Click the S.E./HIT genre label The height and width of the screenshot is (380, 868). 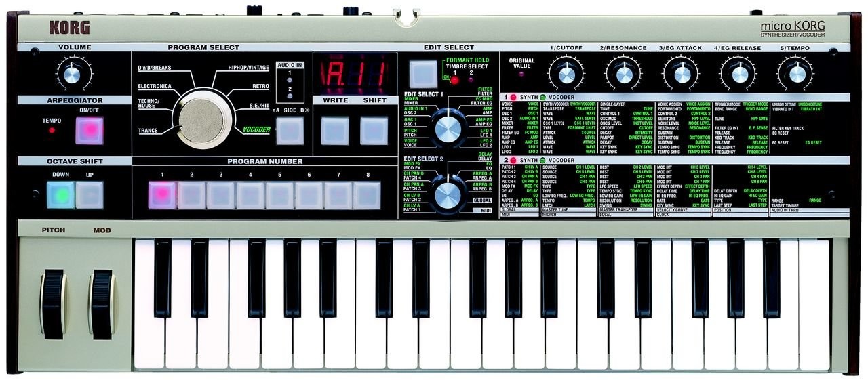[258, 107]
